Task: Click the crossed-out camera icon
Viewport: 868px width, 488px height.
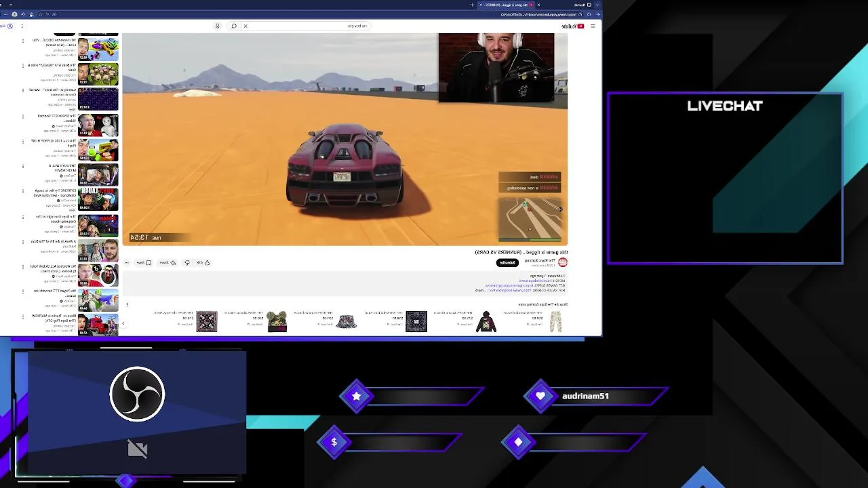Action: click(x=138, y=449)
